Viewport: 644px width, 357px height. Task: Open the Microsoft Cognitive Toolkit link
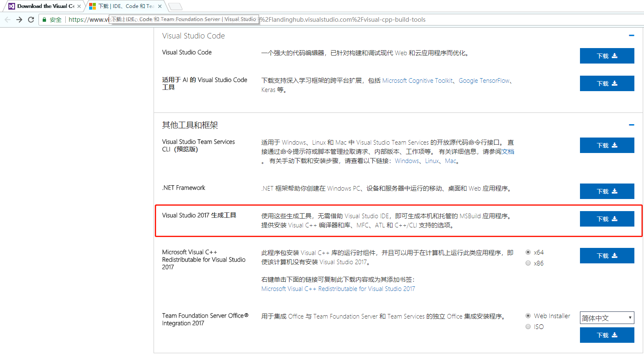417,81
